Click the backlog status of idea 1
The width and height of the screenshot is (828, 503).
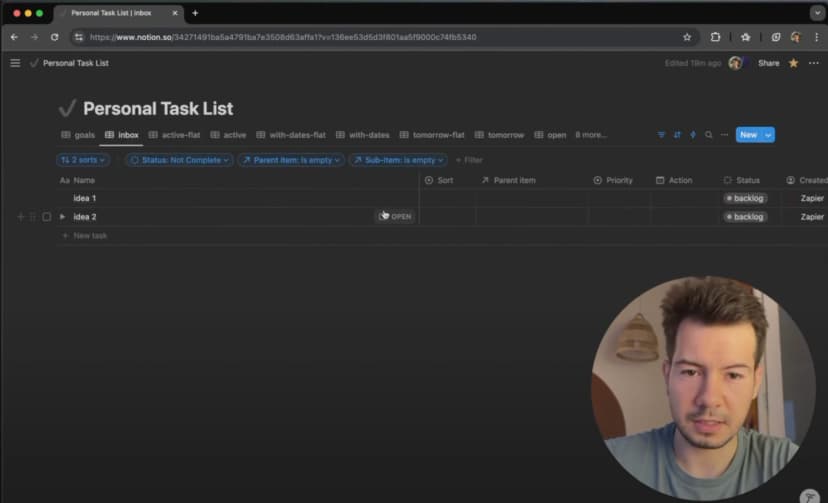[745, 198]
